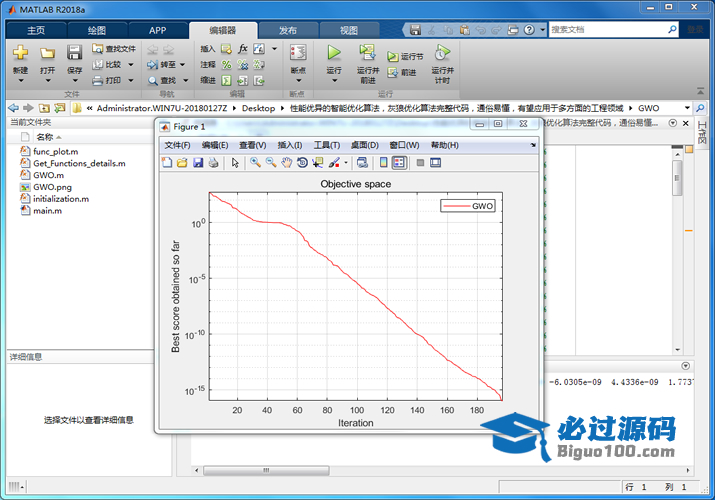Activate the Rotate 3D tool

coord(302,163)
